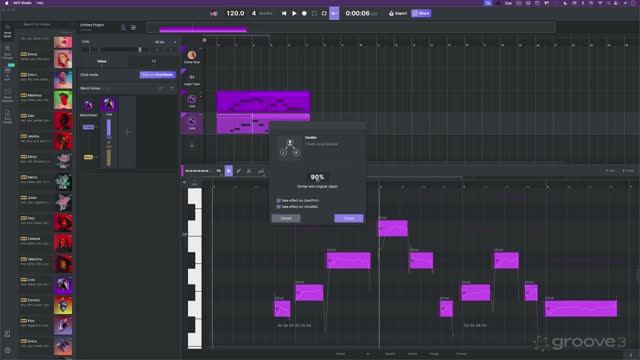Activate the pointer tool in piano roll toolbar
This screenshot has width=640, height=360.
point(229,171)
